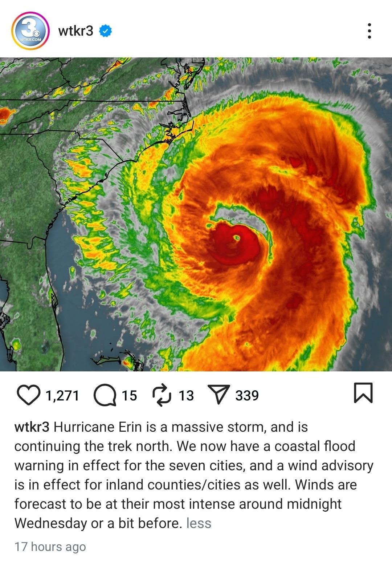Tap the "17 hours ago" timestamp
This screenshot has width=392, height=564.
(50, 547)
